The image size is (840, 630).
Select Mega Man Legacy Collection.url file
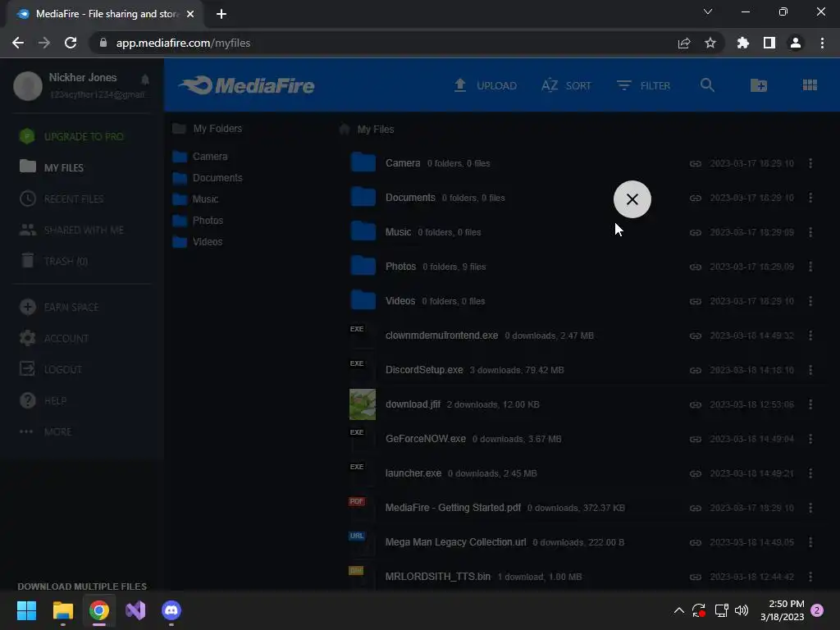click(455, 542)
